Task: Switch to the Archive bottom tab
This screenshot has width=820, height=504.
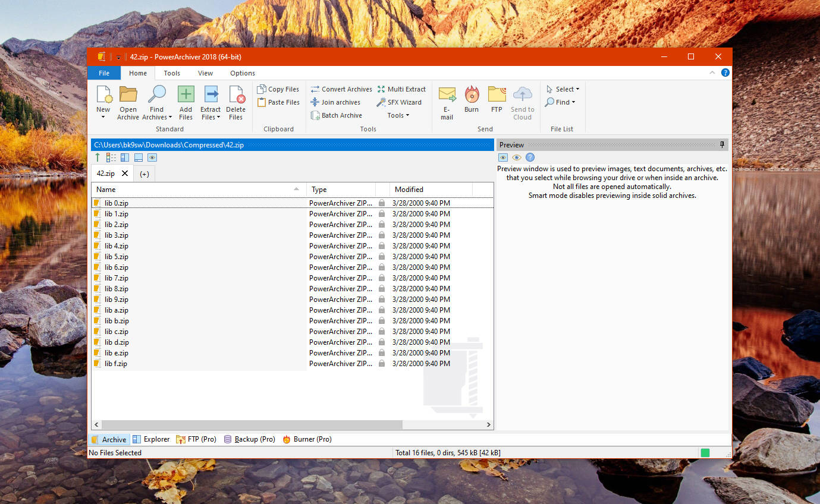Action: tap(108, 439)
